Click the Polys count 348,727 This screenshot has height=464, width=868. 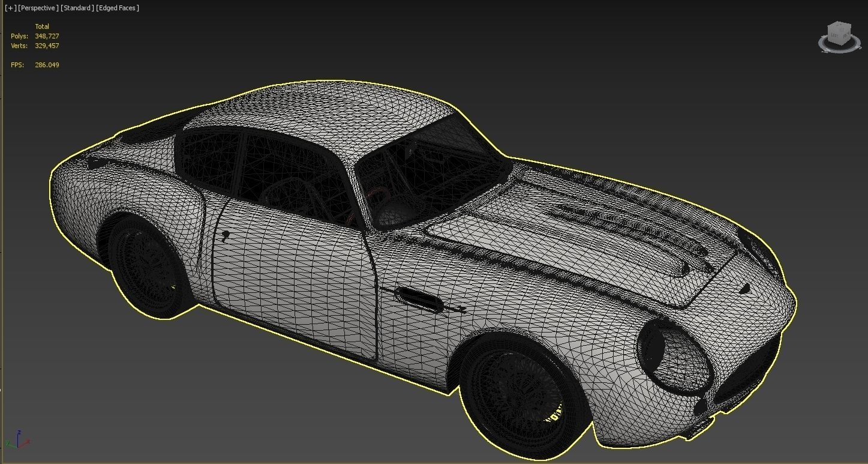click(47, 36)
